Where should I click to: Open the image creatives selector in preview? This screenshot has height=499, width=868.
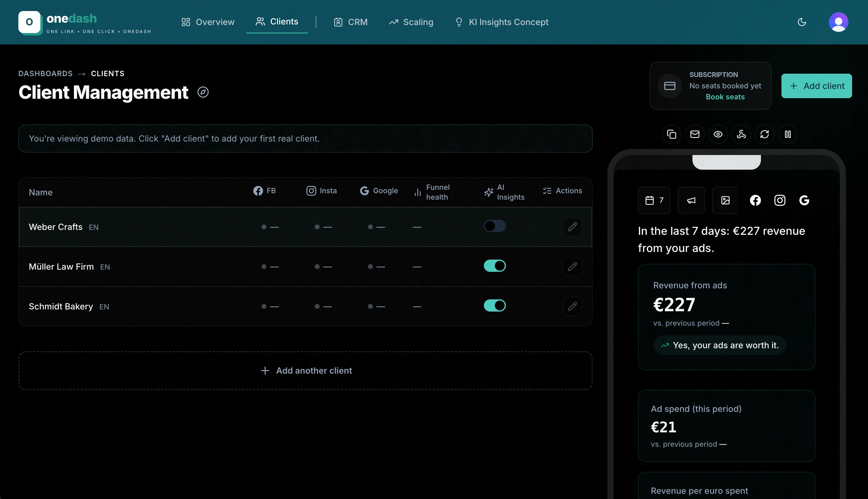[x=725, y=201]
